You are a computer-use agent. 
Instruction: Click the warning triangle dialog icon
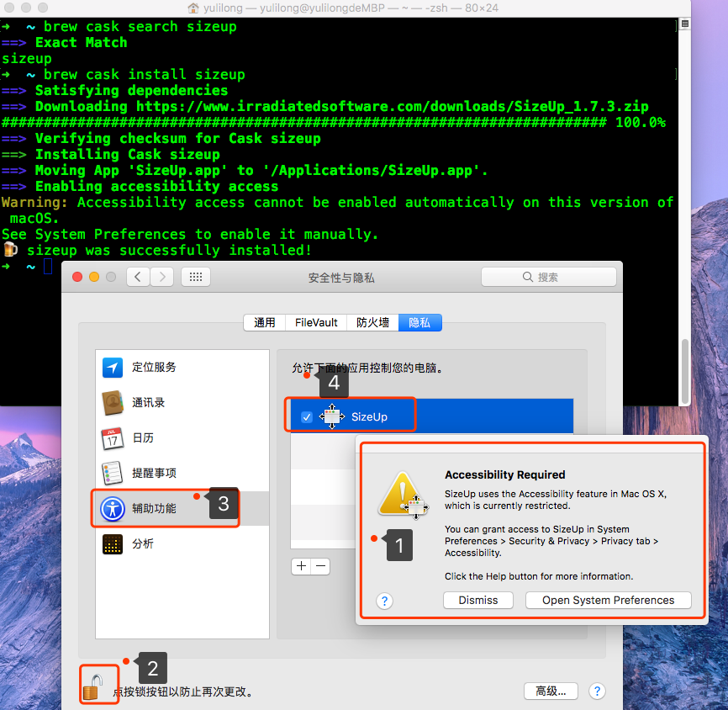[x=403, y=495]
